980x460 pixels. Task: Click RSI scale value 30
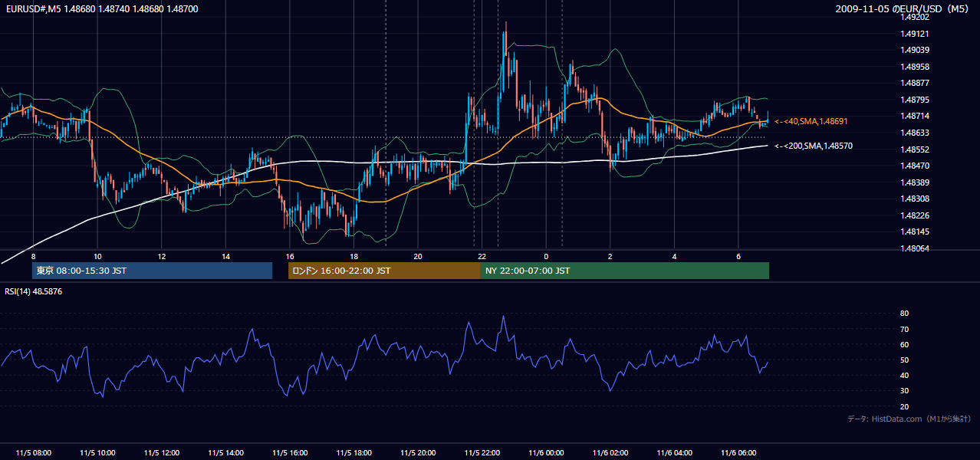click(904, 391)
